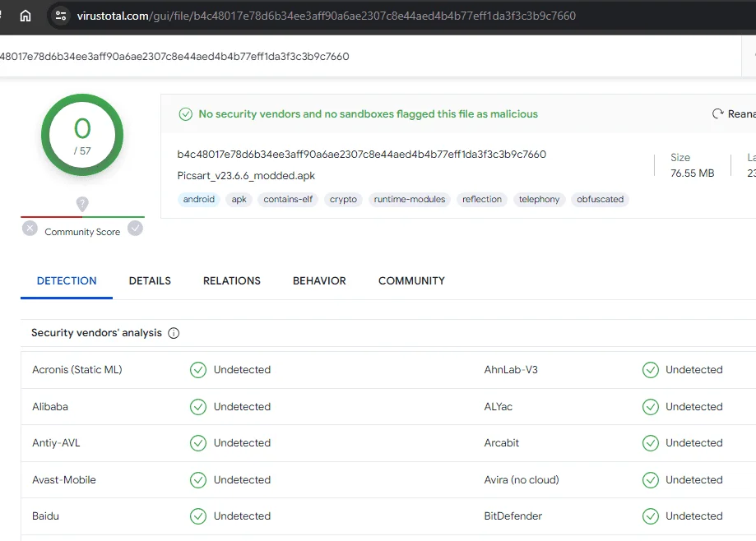Click Undetected result for Alibaba
756x541 pixels.
[242, 407]
